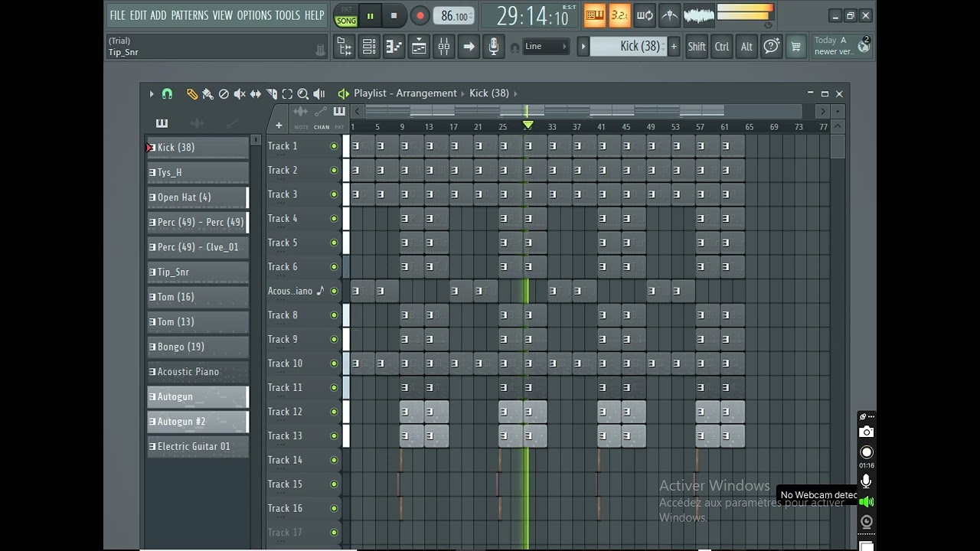
Task: Open the Kick (38) pattern selector
Action: click(x=629, y=46)
